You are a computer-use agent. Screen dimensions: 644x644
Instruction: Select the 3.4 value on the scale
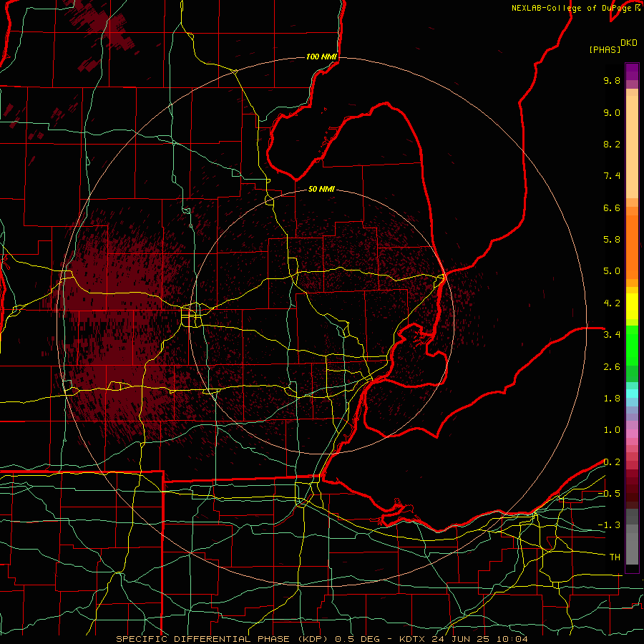(x=612, y=335)
